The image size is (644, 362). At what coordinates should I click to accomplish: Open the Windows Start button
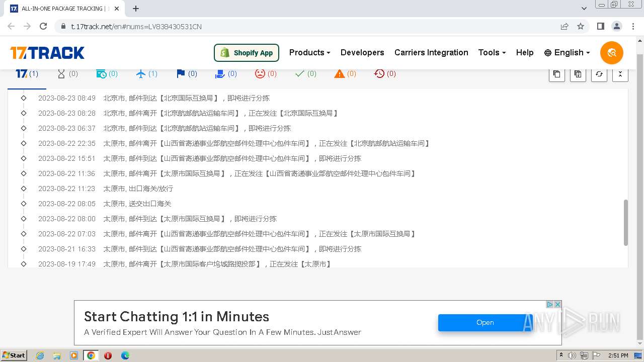(x=14, y=355)
